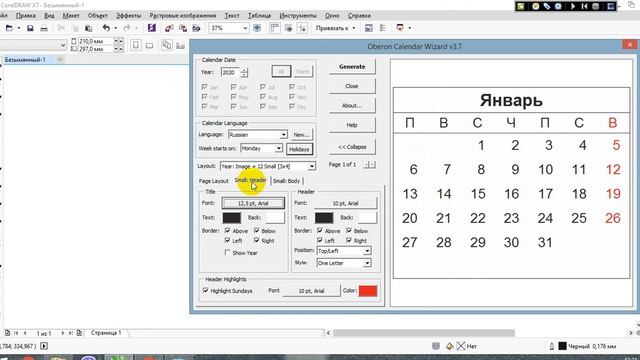Enable the Show Year checkbox
Viewport: 640px width, 360px height.
[228, 253]
